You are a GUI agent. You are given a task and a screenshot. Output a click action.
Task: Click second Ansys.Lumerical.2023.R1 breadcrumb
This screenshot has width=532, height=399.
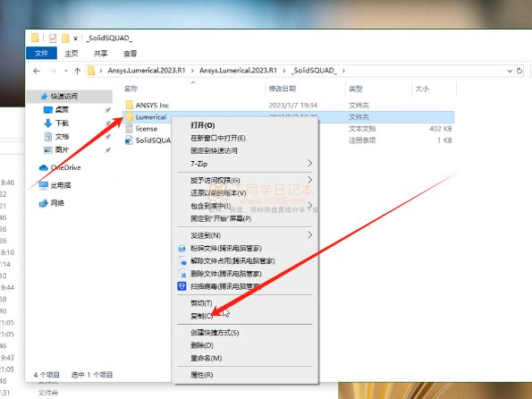coord(238,71)
